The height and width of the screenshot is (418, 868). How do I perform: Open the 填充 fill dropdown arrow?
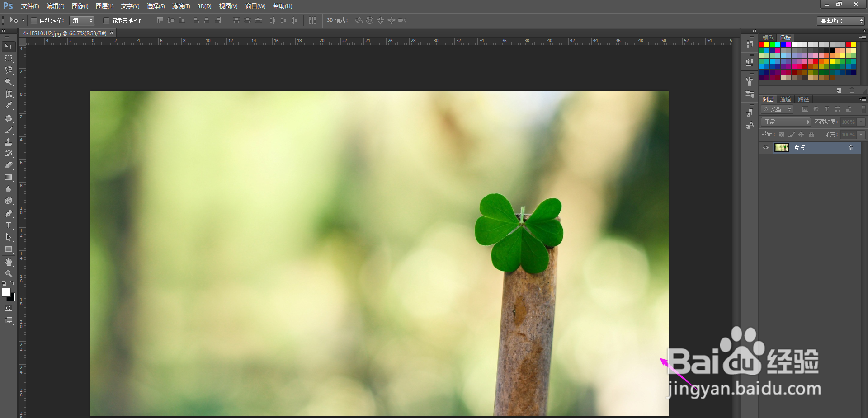862,135
